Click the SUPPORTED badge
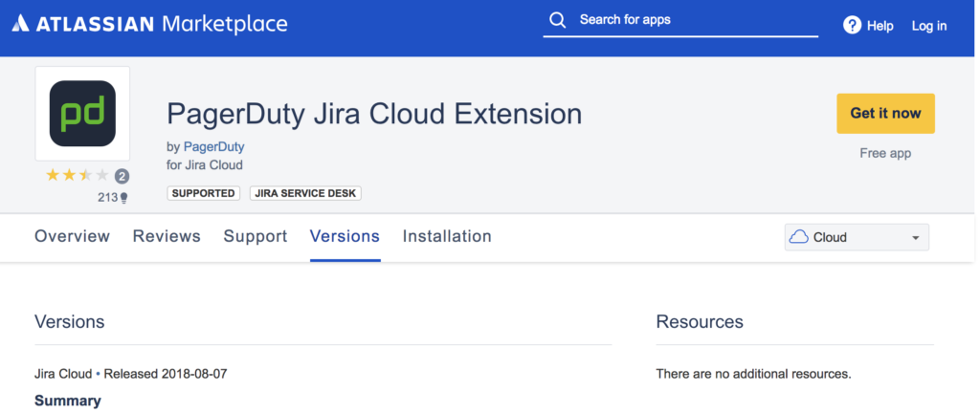 pyautogui.click(x=204, y=193)
